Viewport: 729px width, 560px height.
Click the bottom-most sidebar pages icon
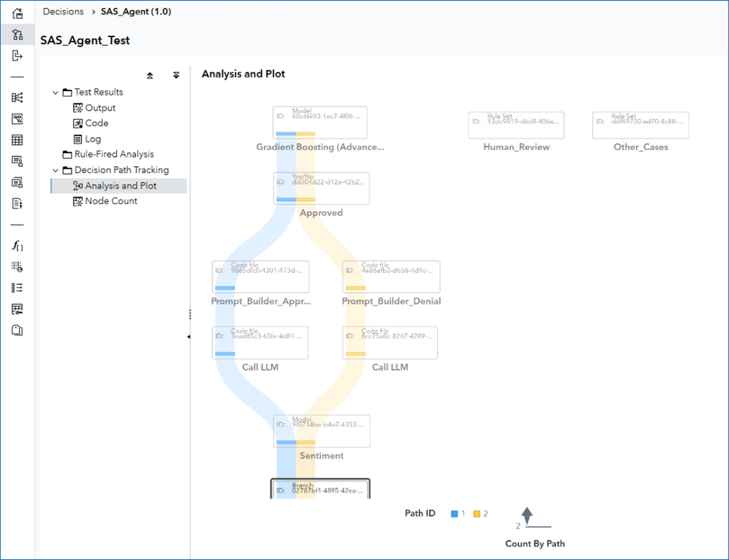tap(18, 330)
